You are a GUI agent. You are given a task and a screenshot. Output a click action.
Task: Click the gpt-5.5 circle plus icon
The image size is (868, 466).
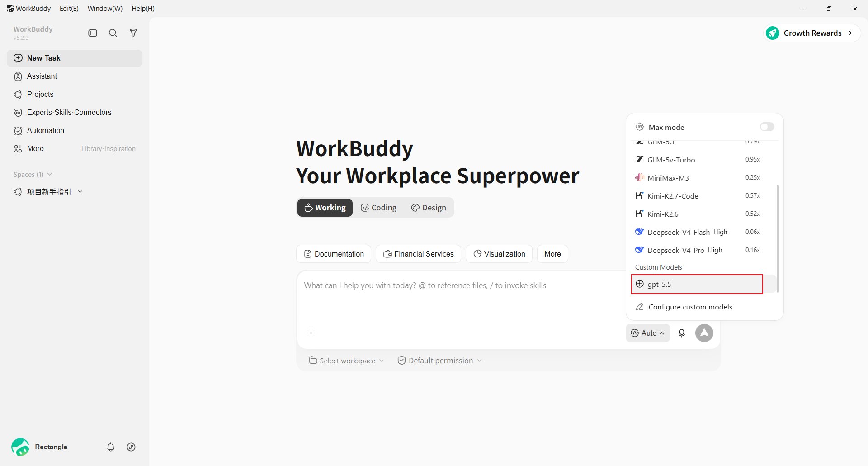click(x=640, y=284)
